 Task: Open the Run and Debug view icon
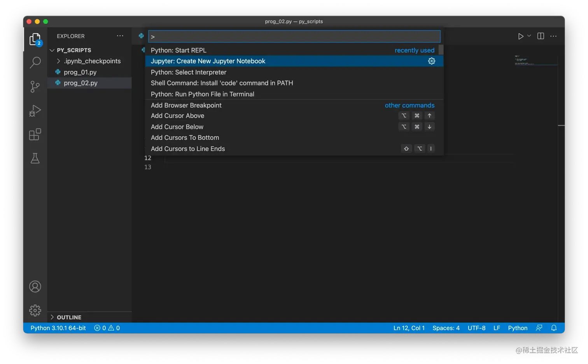[35, 111]
